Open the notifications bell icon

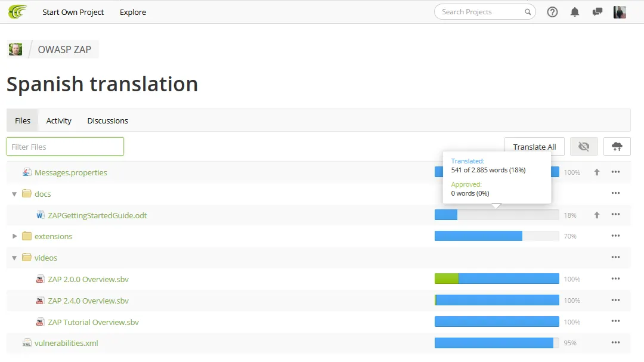[x=575, y=12]
